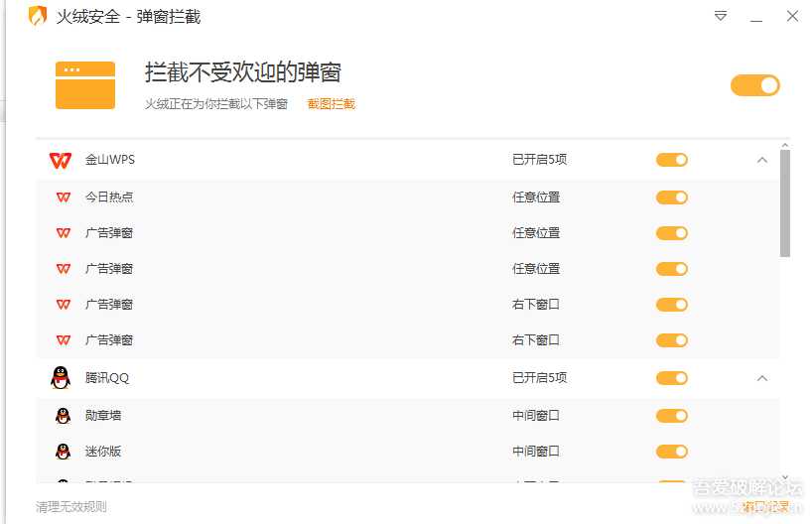Click the WPS icon beside 今日热点

pyautogui.click(x=64, y=197)
